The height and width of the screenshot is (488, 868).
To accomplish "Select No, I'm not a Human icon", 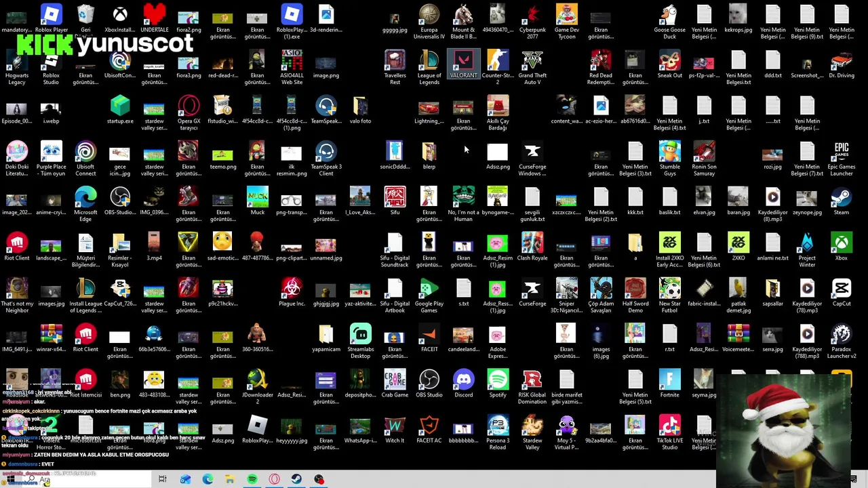I will [x=463, y=204].
